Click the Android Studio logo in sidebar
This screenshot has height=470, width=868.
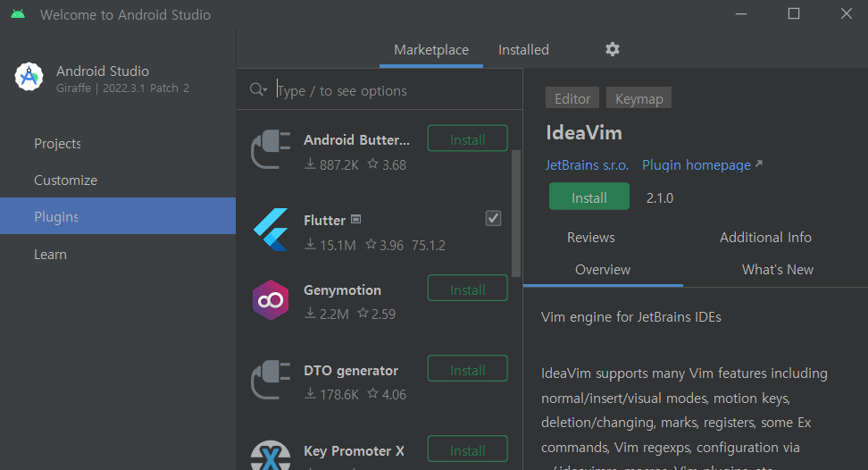(x=29, y=76)
